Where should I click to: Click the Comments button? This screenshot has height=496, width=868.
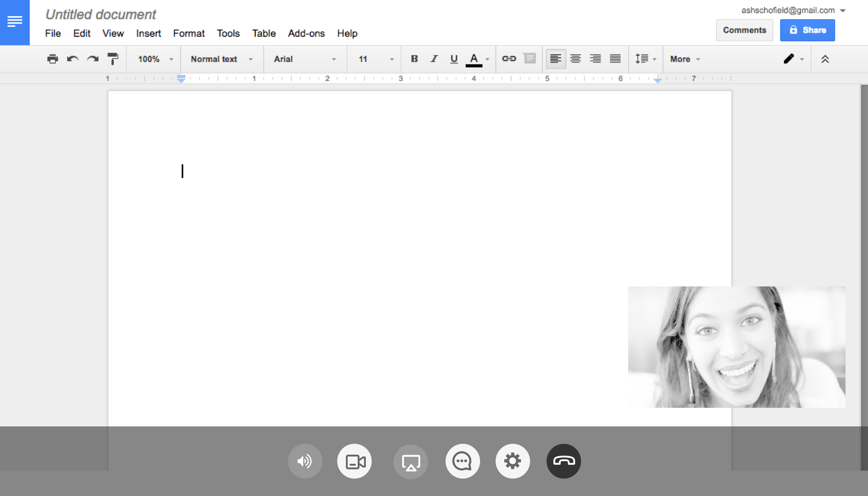point(744,30)
